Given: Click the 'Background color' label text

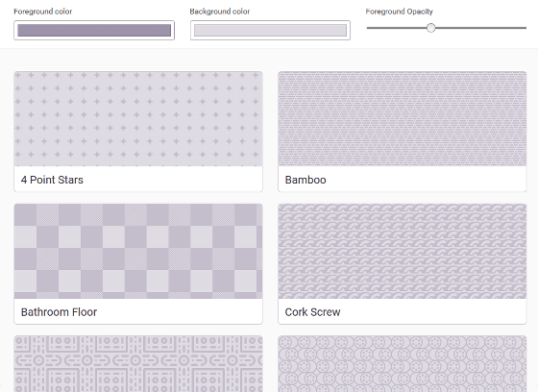Looking at the screenshot, I should [220, 12].
